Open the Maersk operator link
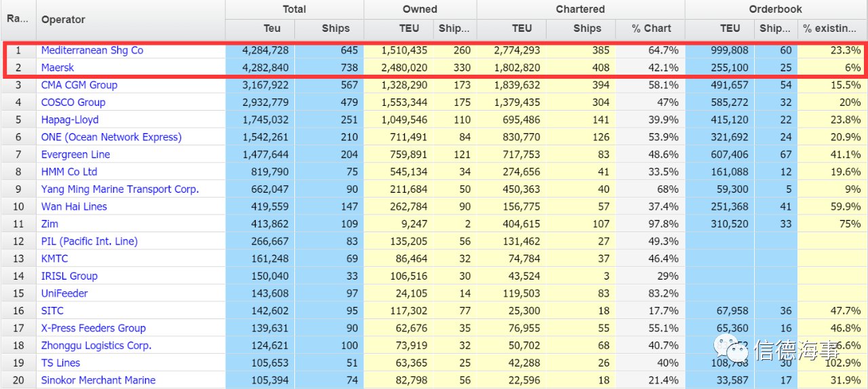 [x=58, y=68]
